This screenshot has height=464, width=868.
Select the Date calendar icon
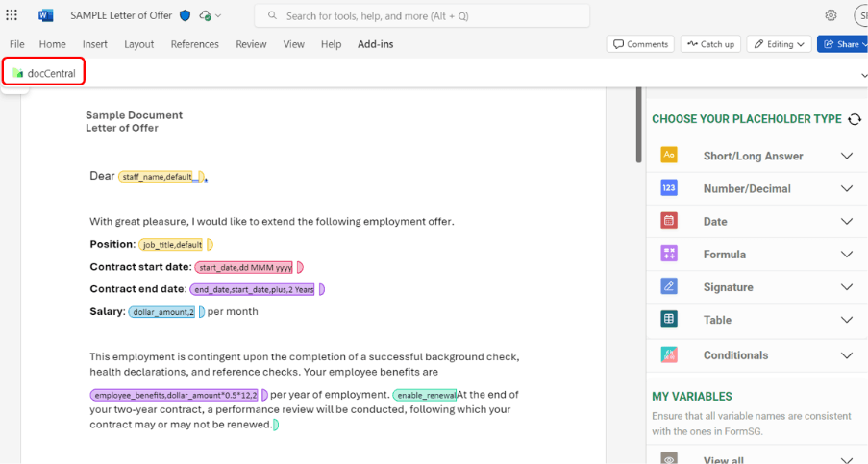coord(669,221)
